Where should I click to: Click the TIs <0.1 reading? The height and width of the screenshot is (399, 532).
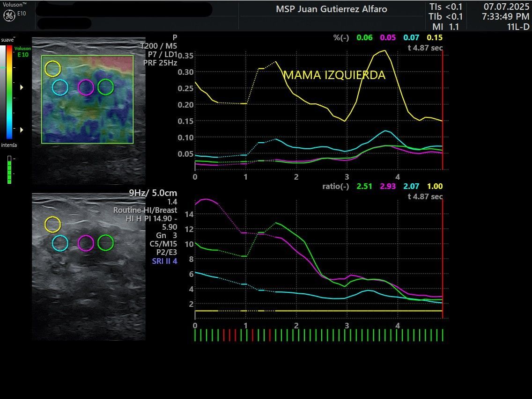[446, 7]
